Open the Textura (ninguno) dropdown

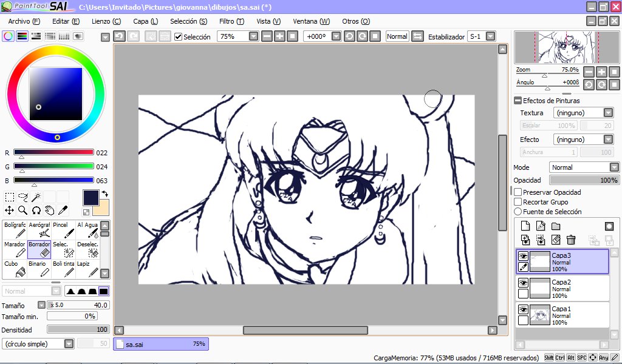pyautogui.click(x=608, y=113)
